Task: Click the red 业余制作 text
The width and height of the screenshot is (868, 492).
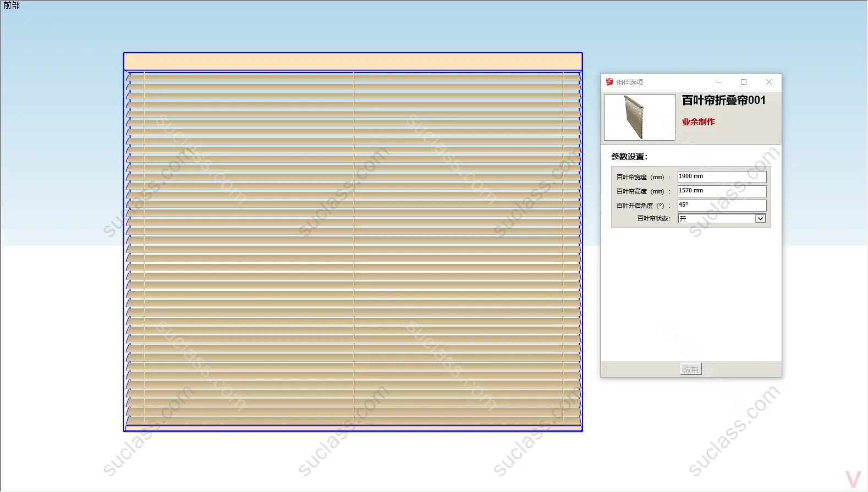Action: pos(698,122)
